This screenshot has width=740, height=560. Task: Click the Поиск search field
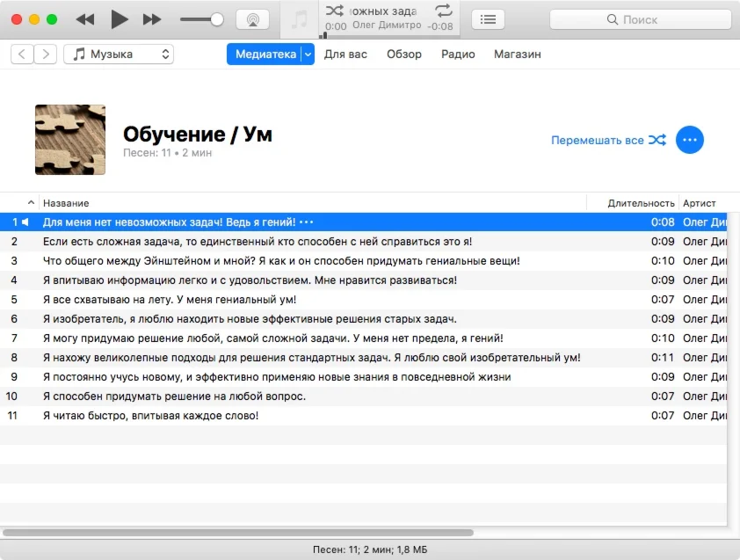point(640,19)
